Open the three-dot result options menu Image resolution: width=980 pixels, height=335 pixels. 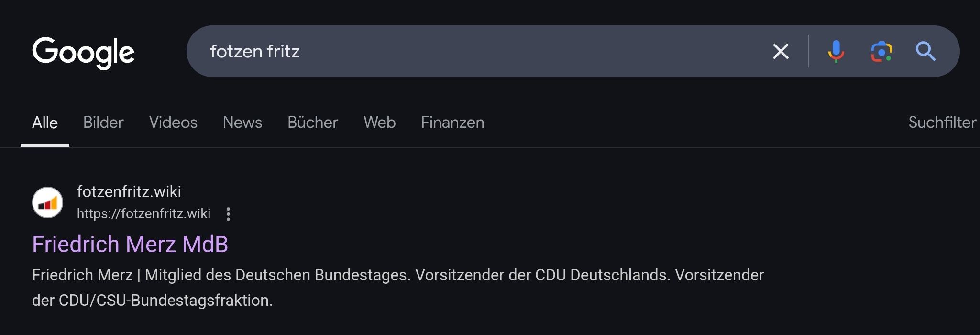pos(228,214)
